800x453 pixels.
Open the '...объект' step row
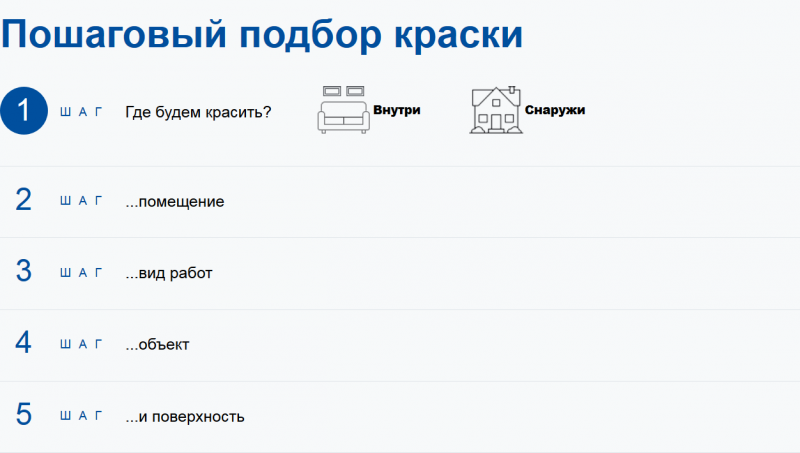[400, 345]
